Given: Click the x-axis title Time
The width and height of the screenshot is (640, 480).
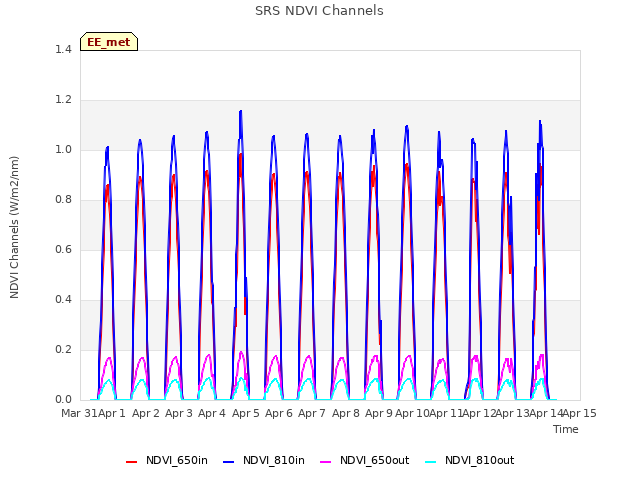Looking at the screenshot, I should [566, 429].
